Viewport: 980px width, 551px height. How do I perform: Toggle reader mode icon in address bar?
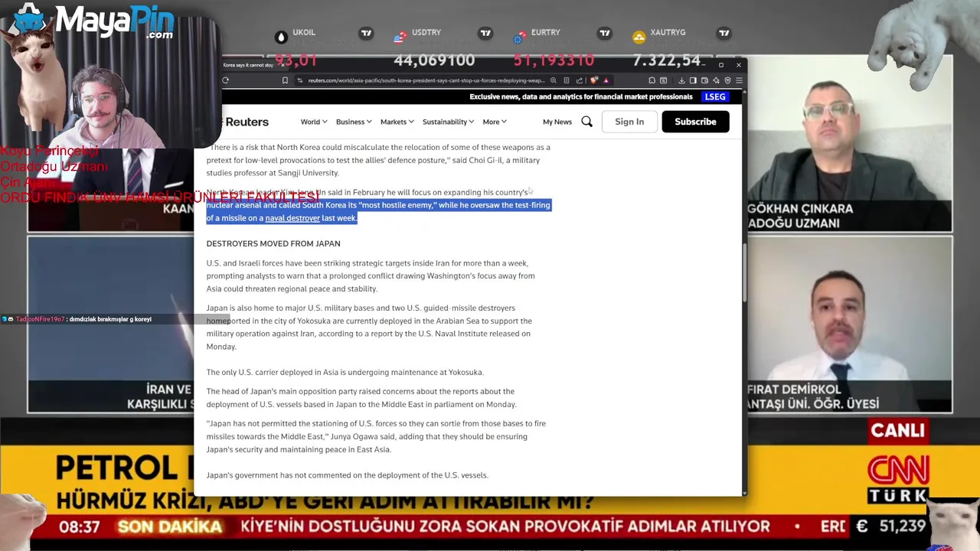[567, 80]
